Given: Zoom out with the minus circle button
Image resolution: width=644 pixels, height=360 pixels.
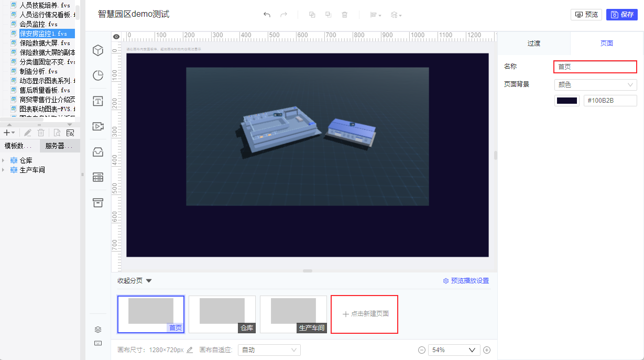Looking at the screenshot, I should tap(422, 350).
